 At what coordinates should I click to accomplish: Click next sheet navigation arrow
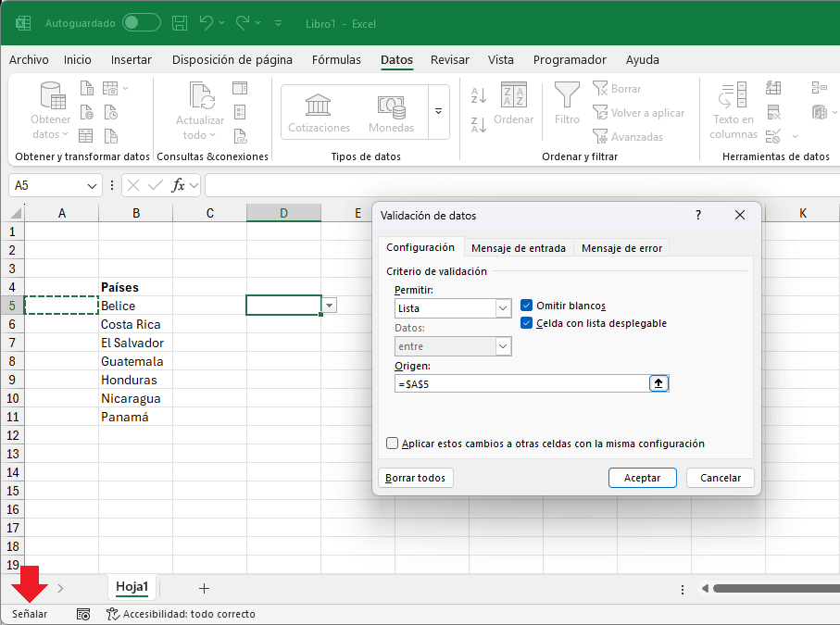pyautogui.click(x=60, y=589)
